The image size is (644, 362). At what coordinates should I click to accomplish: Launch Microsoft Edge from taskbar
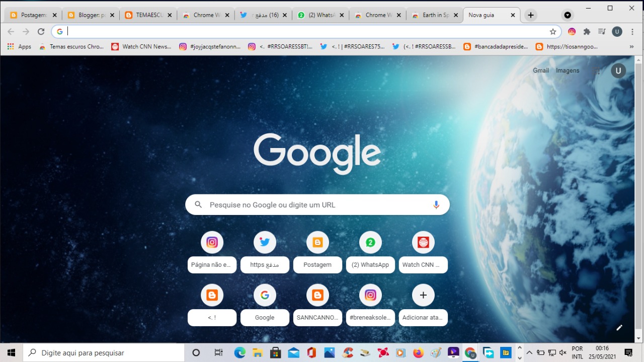pos(240,352)
